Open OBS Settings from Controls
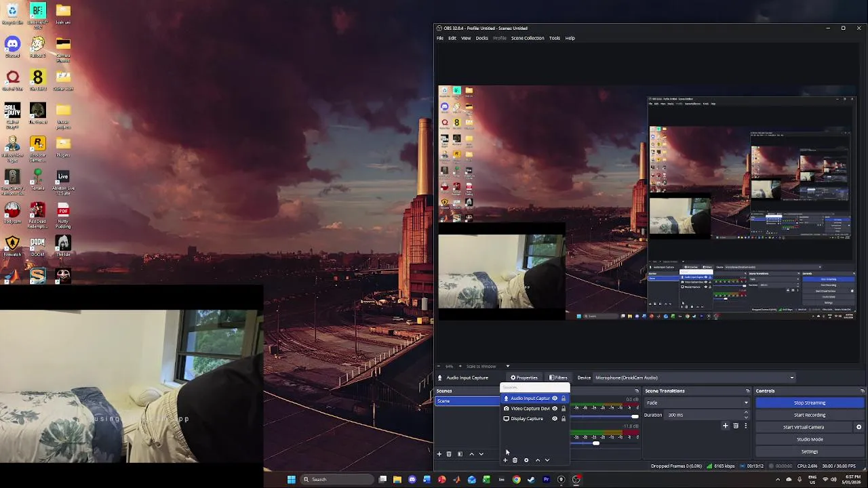Screen dimensions: 868x488 [810, 451]
